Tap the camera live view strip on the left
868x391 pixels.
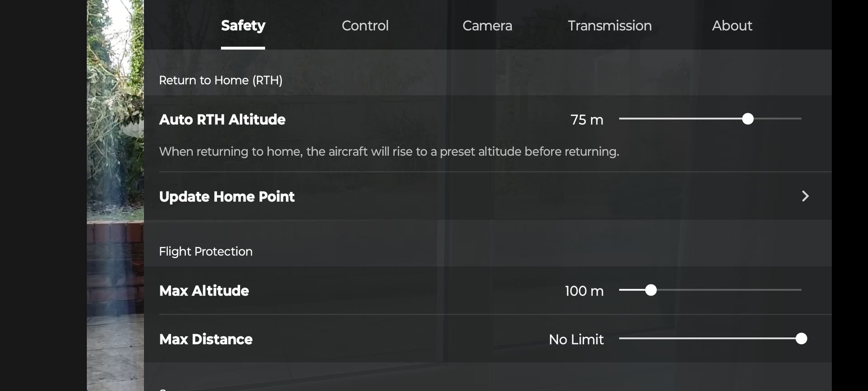[115, 195]
